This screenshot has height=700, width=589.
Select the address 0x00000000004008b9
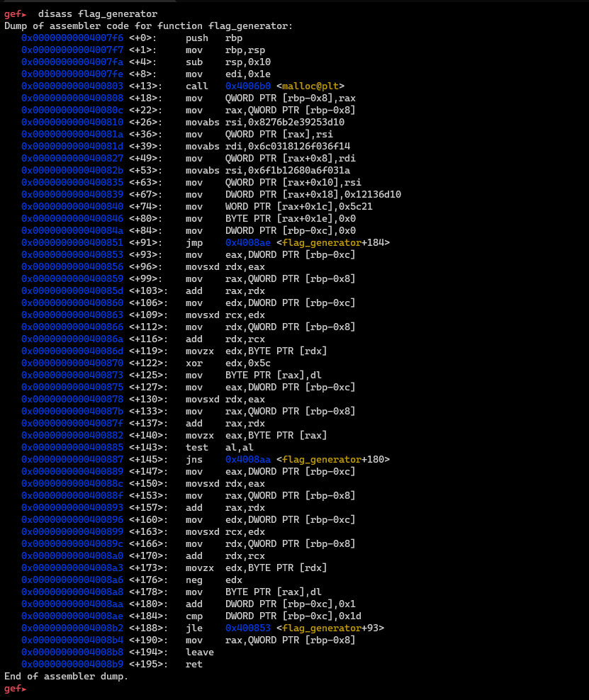tap(72, 665)
